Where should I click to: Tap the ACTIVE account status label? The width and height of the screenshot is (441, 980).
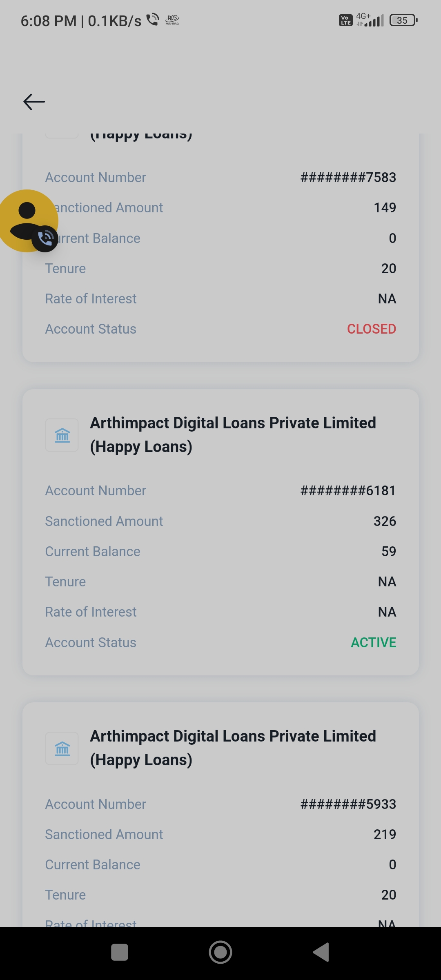point(373,642)
